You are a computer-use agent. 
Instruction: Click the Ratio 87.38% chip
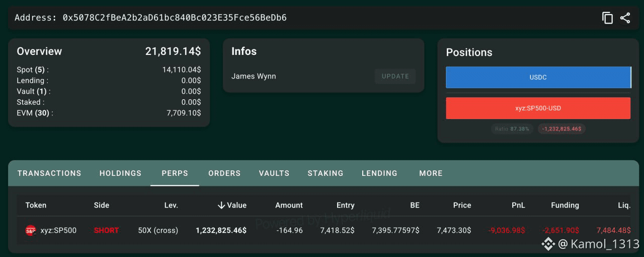(x=512, y=129)
